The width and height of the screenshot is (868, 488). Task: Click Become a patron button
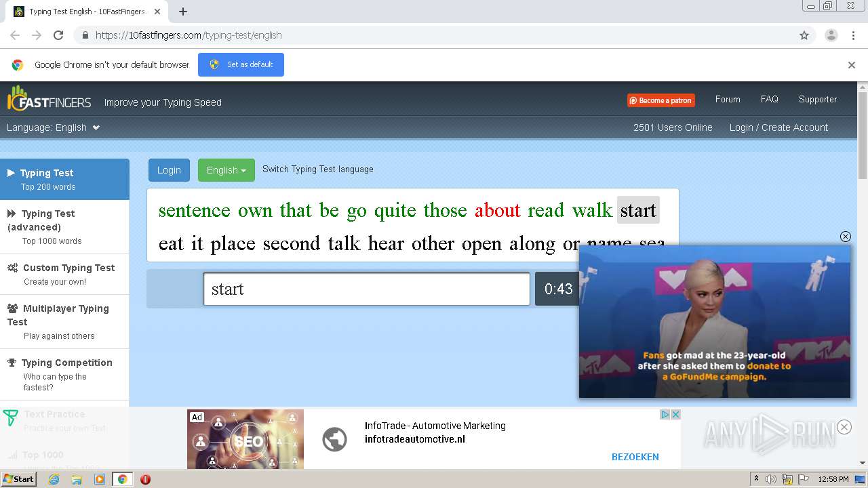tap(660, 100)
